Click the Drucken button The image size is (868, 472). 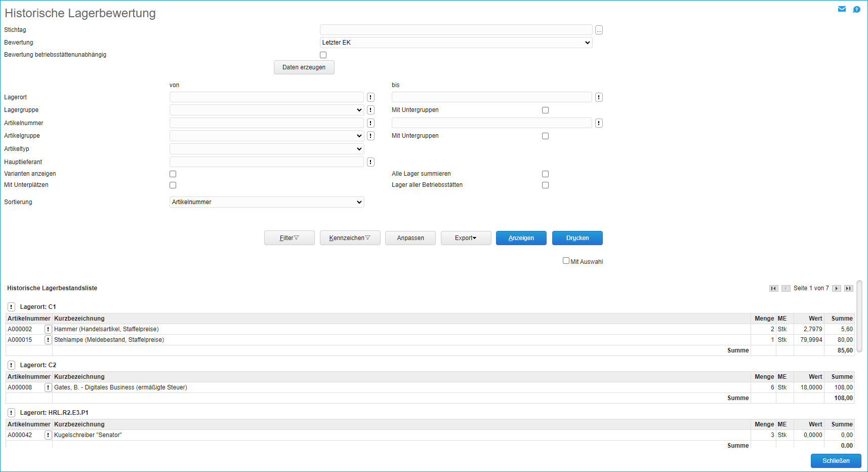click(577, 238)
